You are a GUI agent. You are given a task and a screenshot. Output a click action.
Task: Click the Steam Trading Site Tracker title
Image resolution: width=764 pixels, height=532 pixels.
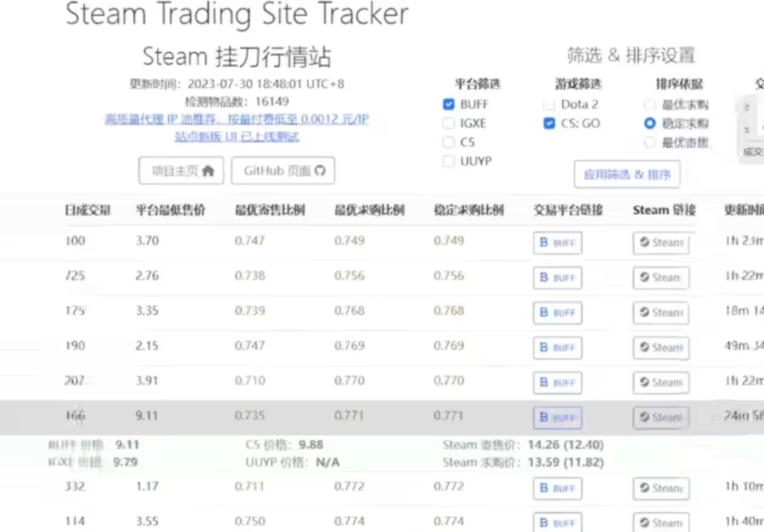[x=237, y=13]
